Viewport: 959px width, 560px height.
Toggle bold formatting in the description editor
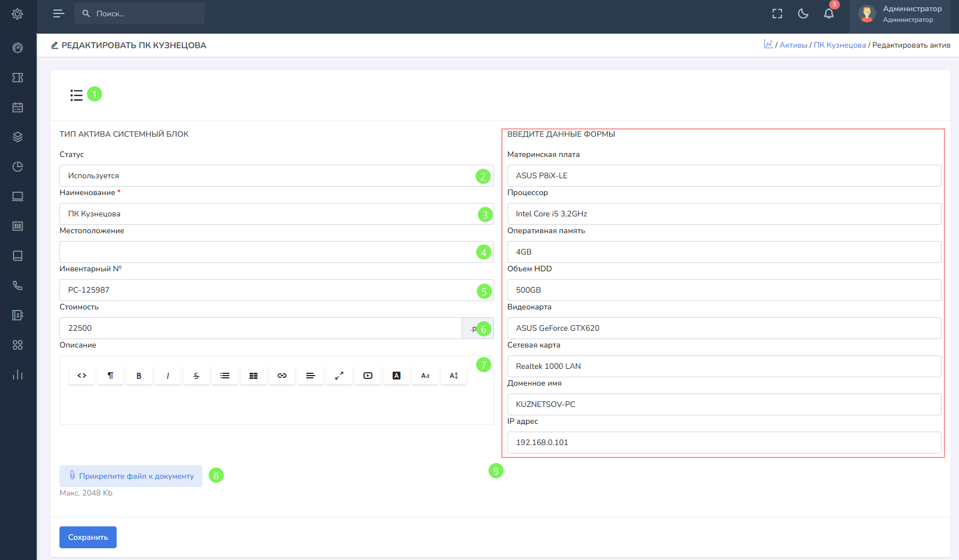tap(139, 376)
